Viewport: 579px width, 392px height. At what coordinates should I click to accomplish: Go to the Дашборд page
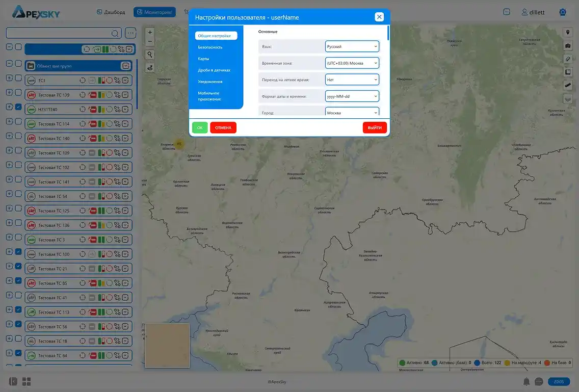click(x=111, y=12)
